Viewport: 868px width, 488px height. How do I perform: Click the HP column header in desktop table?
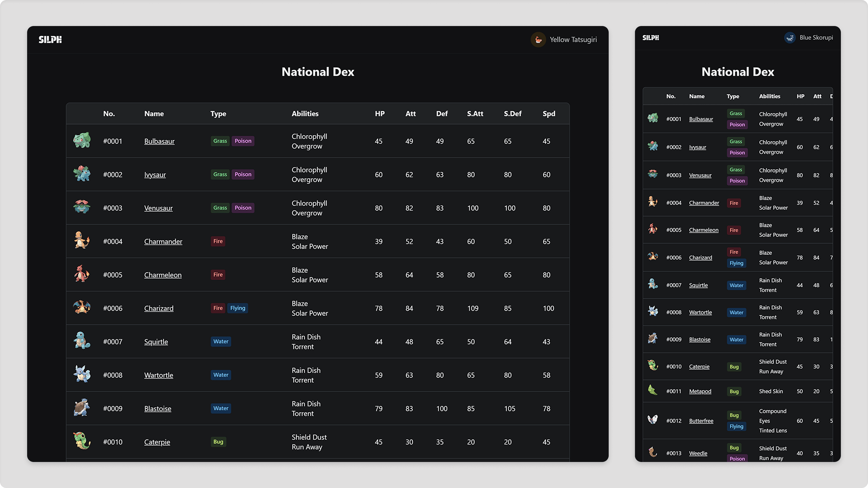point(380,114)
